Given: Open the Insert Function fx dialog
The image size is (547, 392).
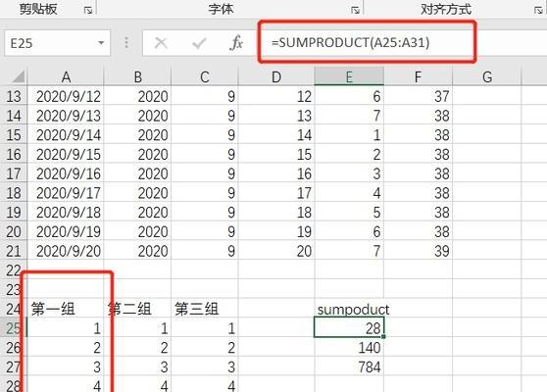Looking at the screenshot, I should coord(236,43).
